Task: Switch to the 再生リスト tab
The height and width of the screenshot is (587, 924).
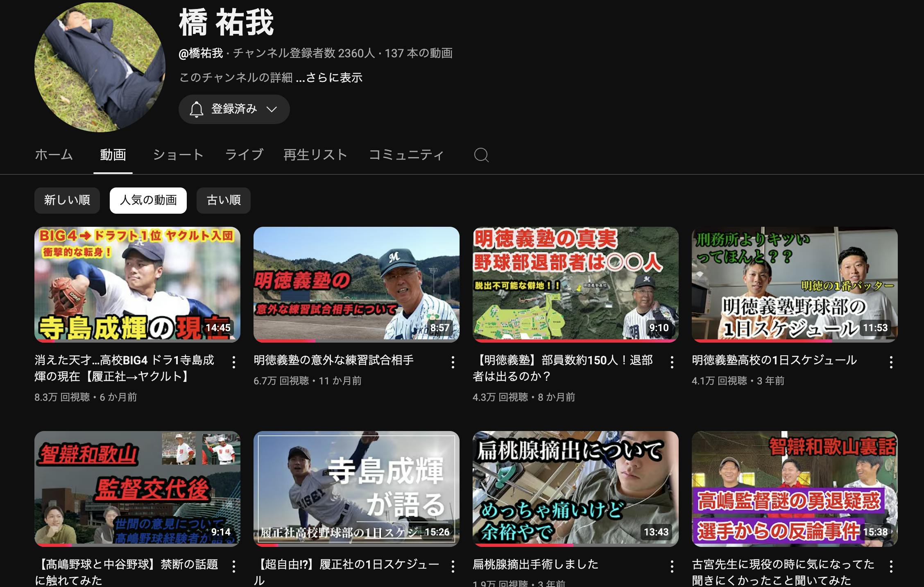Action: click(315, 155)
